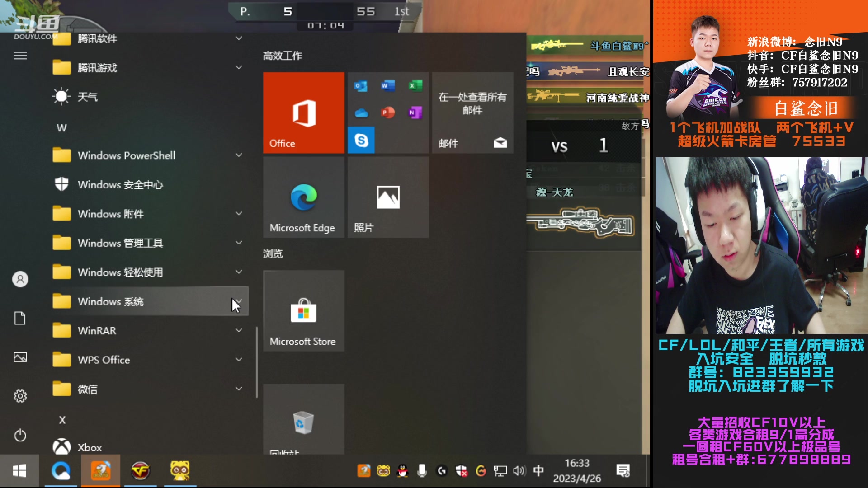Open the Photos (照片) tile
868x488 pixels.
(x=388, y=197)
